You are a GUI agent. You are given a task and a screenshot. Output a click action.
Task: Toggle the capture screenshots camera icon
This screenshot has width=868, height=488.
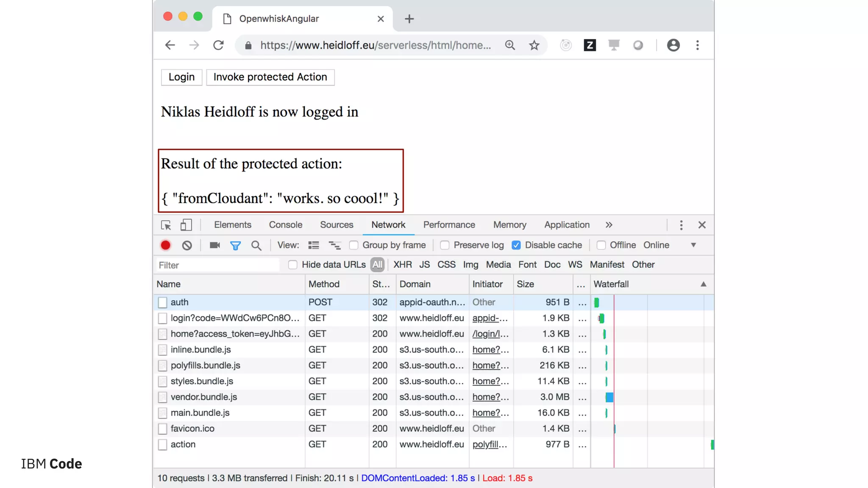(215, 245)
